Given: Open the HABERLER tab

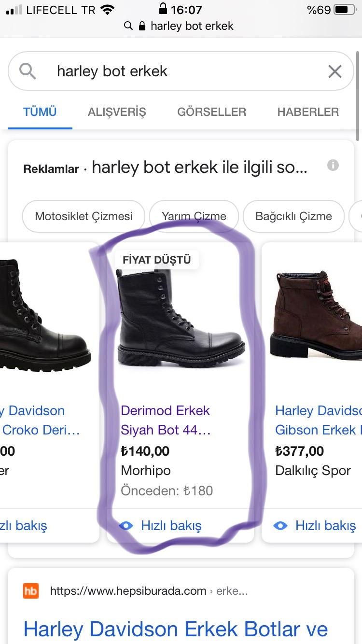Looking at the screenshot, I should (308, 112).
